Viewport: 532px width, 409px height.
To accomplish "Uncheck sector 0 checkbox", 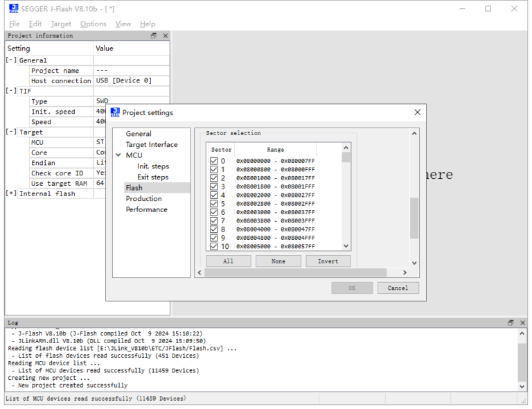I will pyautogui.click(x=214, y=162).
